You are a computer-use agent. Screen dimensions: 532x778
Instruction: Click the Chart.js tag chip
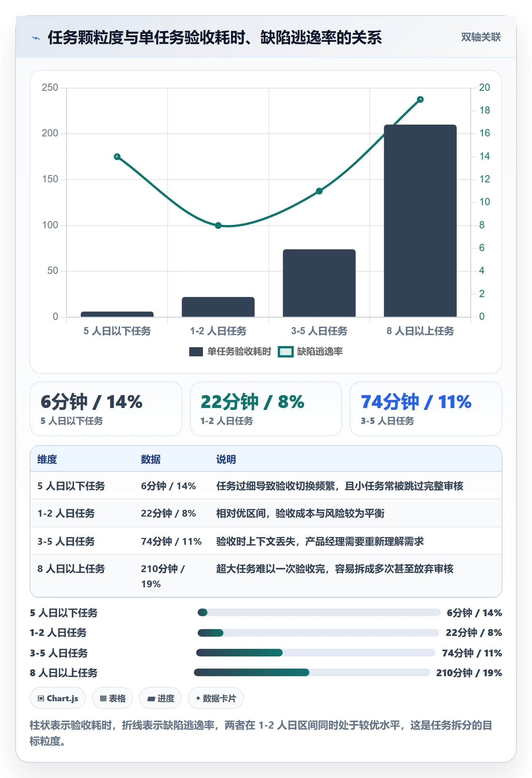coord(58,698)
